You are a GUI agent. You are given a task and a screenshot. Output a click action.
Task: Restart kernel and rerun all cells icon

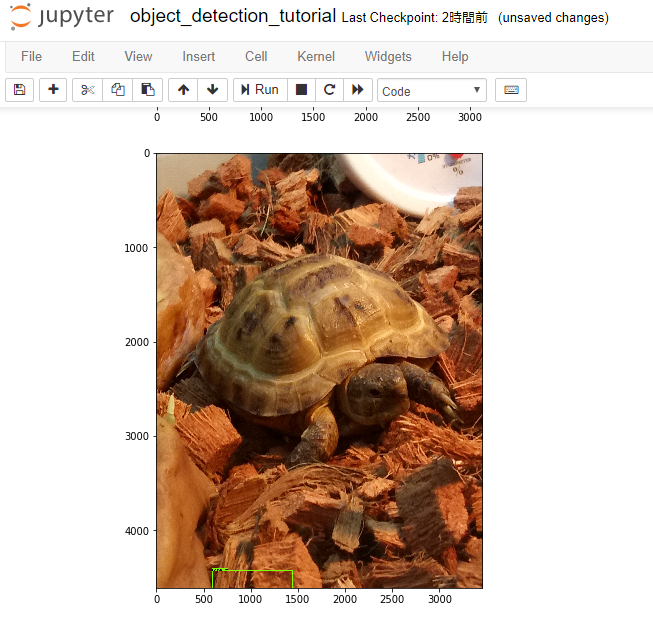[358, 90]
